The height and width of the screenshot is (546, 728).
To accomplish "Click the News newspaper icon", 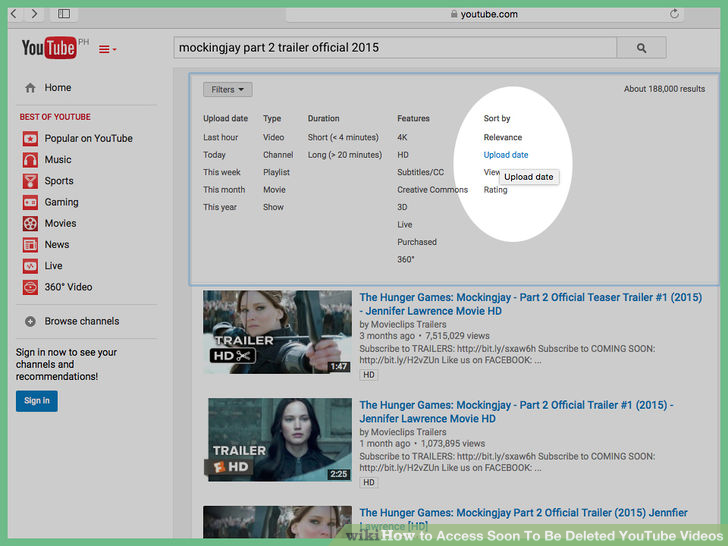I will (30, 245).
